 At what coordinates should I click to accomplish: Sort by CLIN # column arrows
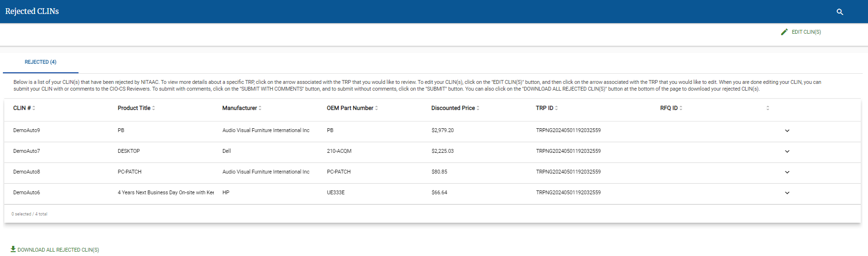34,108
